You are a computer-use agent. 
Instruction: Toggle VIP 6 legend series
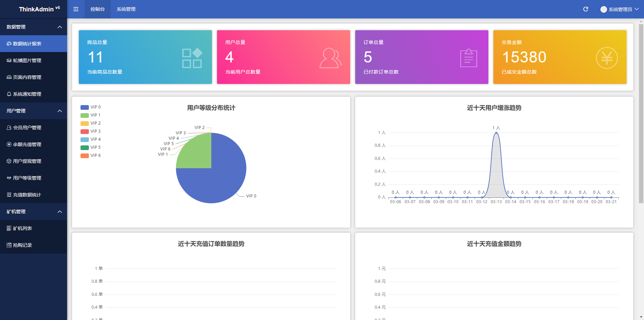pyautogui.click(x=91, y=155)
